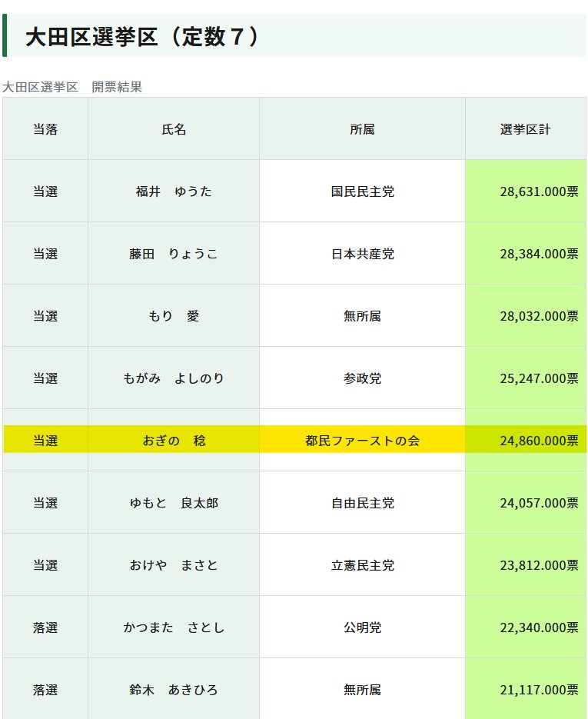Click 当選 in おぎの 稔's highlighted row

tap(45, 441)
